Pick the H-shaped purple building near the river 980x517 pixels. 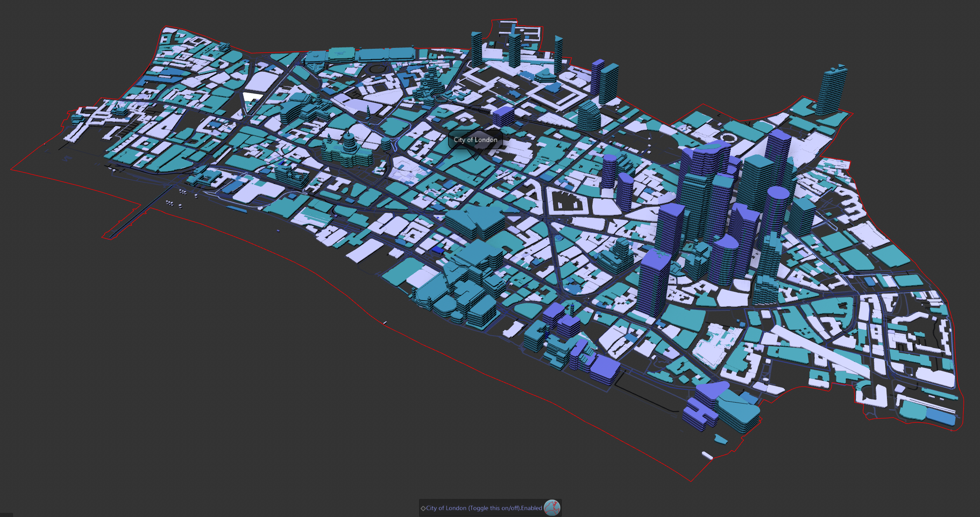click(x=700, y=413)
